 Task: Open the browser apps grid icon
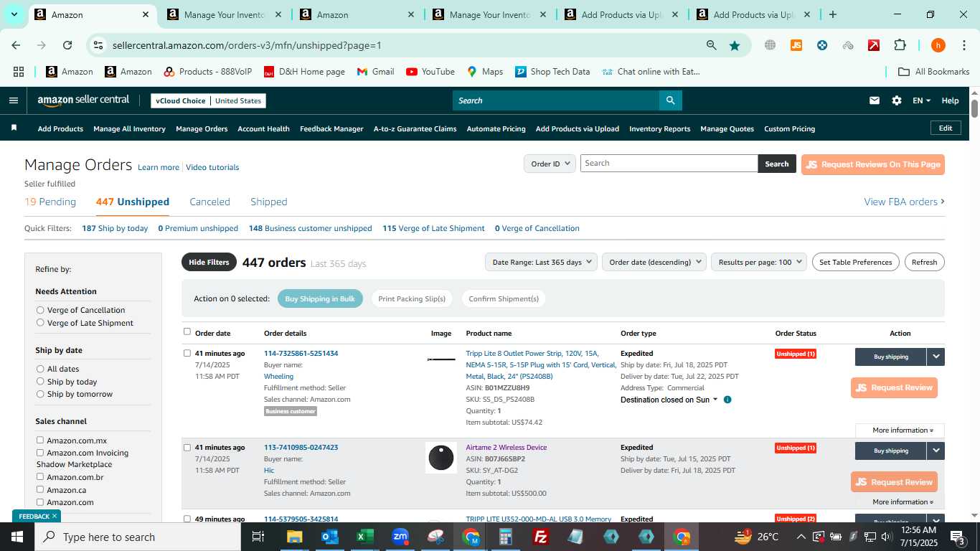click(x=19, y=72)
